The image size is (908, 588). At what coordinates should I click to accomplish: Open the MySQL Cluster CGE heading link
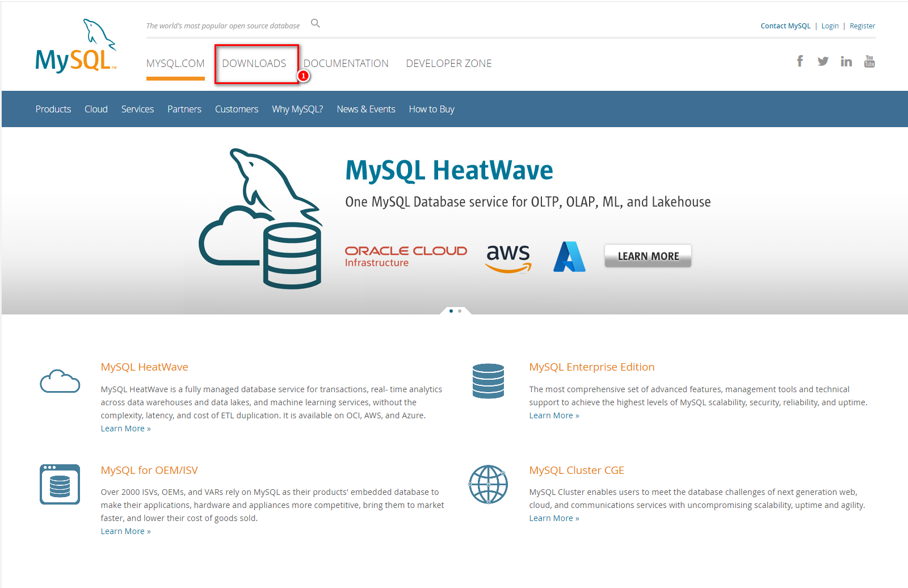coord(577,471)
